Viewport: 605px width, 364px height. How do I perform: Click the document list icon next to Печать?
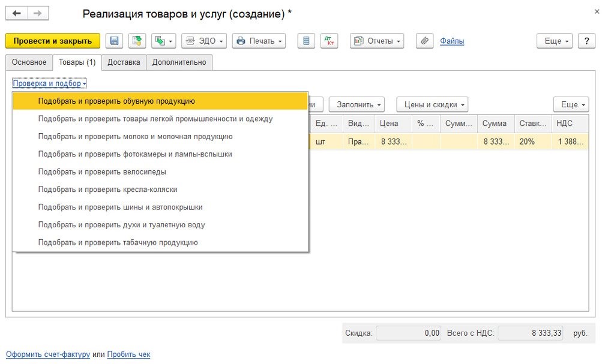coord(306,41)
